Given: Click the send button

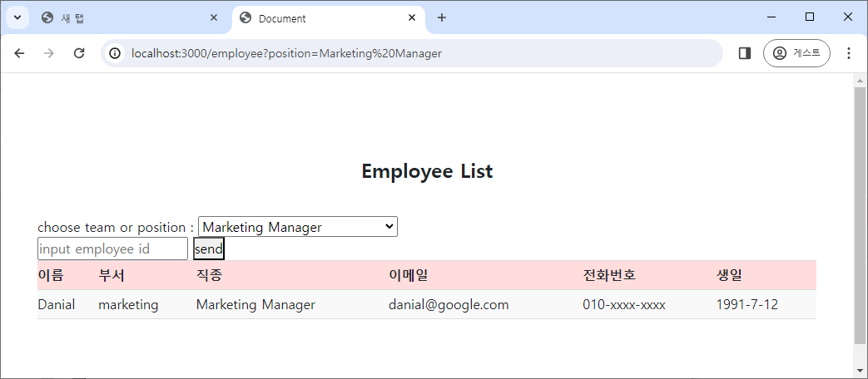Looking at the screenshot, I should [x=209, y=249].
